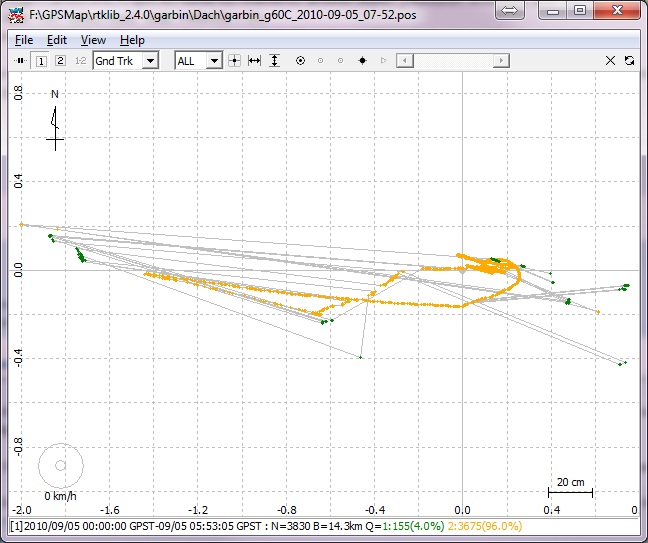Click the filled diamond animation icon
Viewport: 648px width, 543px height.
[x=362, y=61]
